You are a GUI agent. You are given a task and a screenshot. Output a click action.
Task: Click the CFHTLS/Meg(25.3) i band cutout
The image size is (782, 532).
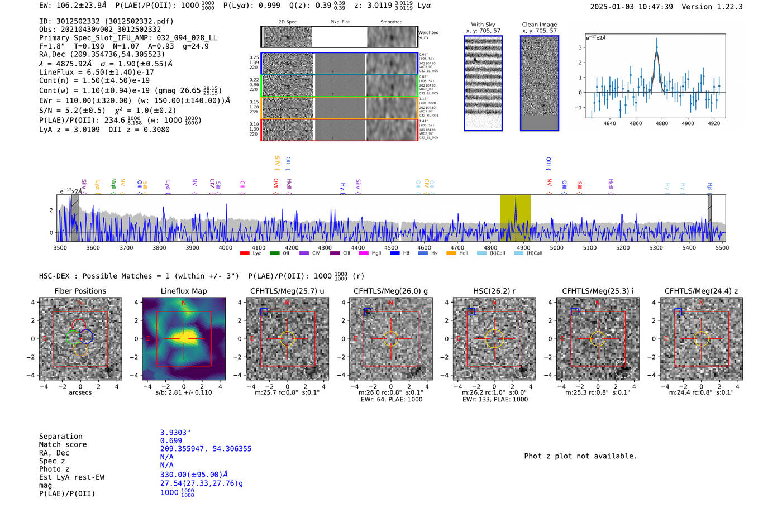pos(598,338)
